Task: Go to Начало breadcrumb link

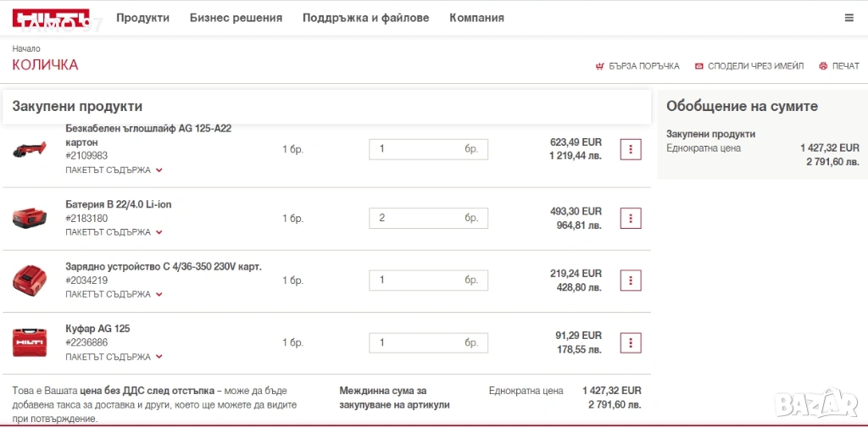Action: point(26,48)
